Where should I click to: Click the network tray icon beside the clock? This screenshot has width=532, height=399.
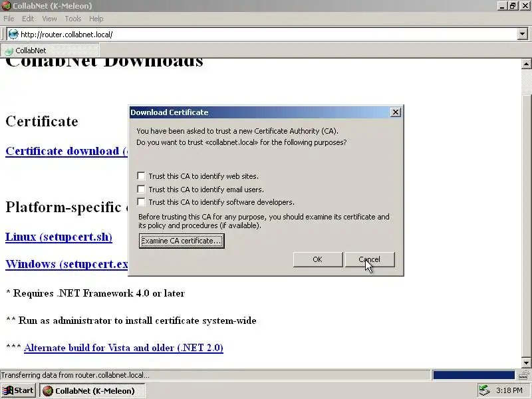(x=485, y=390)
